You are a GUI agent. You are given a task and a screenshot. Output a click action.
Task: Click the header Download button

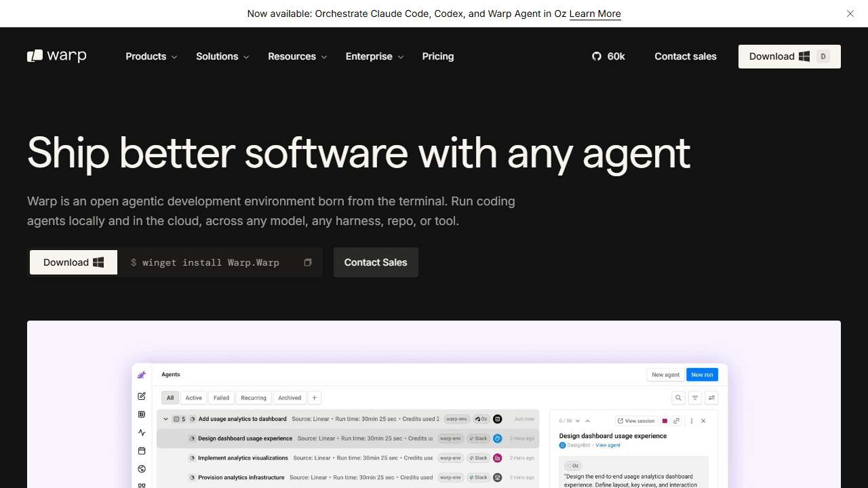click(x=789, y=56)
